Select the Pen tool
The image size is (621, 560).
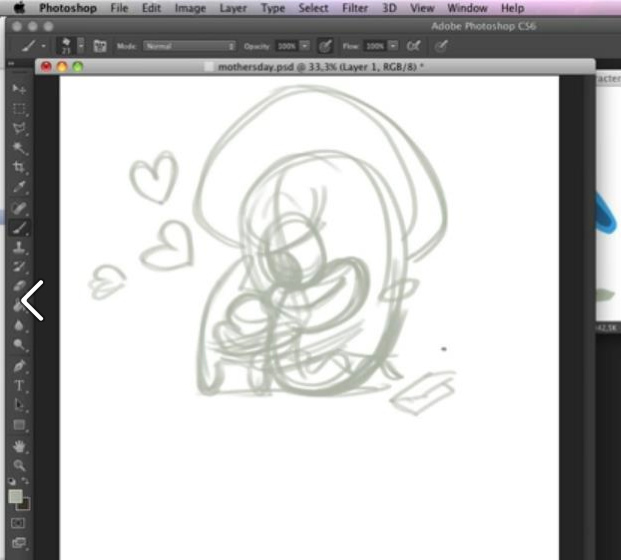click(x=19, y=366)
